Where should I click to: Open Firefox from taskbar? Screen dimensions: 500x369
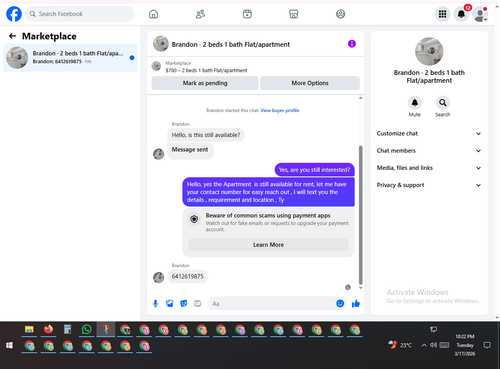point(48,330)
